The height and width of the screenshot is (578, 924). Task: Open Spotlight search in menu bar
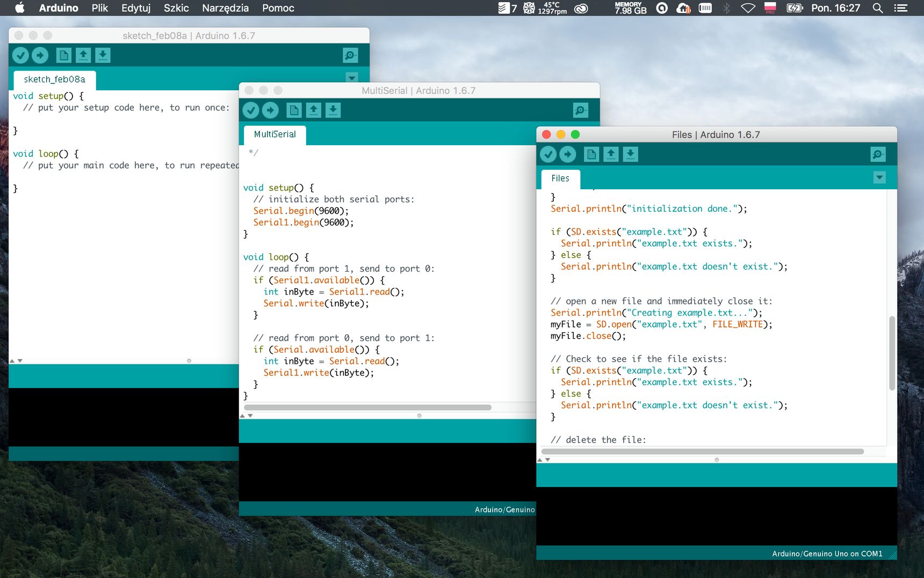(x=878, y=8)
